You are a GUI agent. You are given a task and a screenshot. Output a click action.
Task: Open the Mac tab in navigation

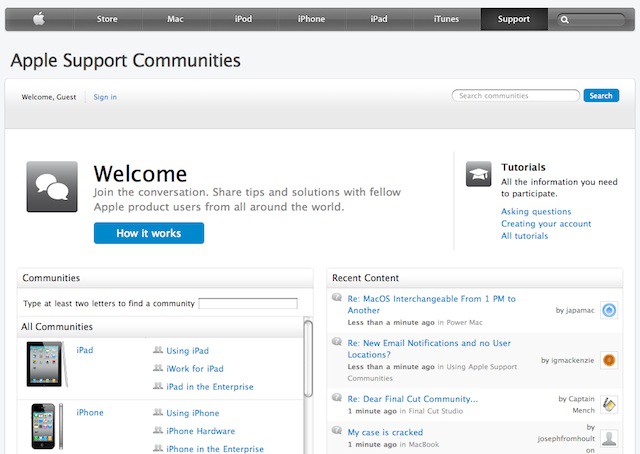coord(175,19)
